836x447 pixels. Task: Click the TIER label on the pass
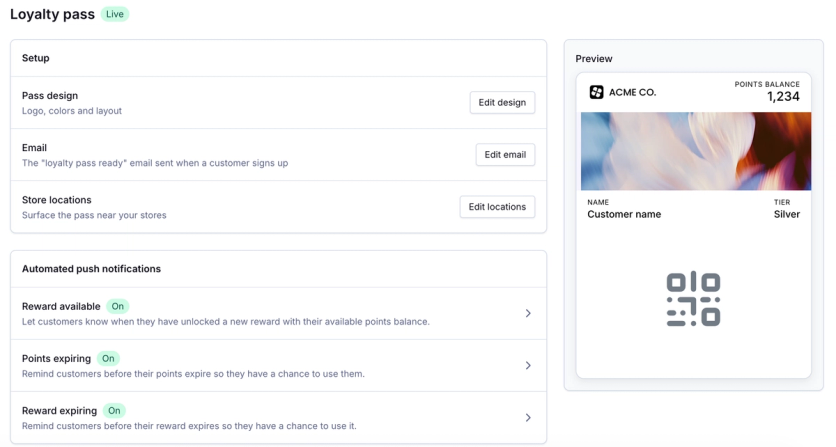tap(782, 202)
